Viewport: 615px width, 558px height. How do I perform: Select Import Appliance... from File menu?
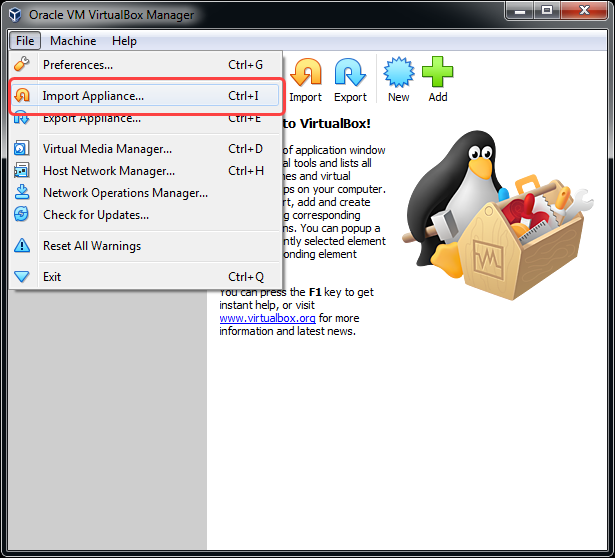93,97
